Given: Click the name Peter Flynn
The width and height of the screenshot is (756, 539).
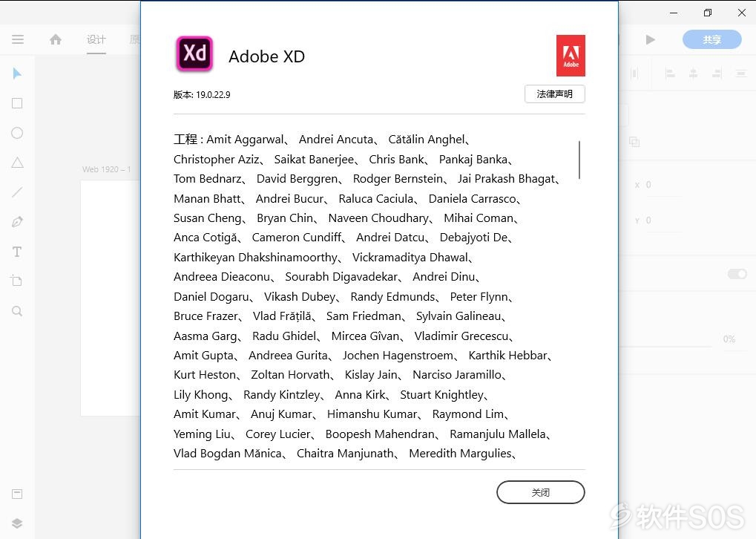Looking at the screenshot, I should (479, 297).
